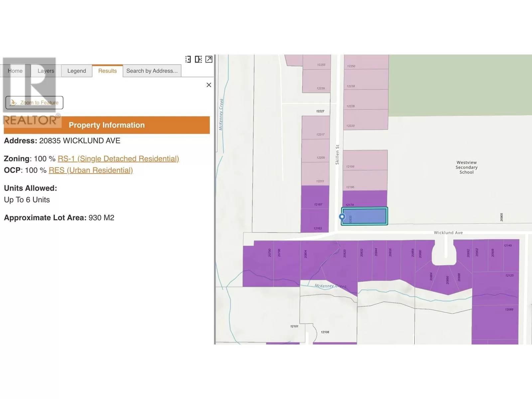This screenshot has height=399, width=532.
Task: Open the Layers tab
Action: click(x=46, y=71)
